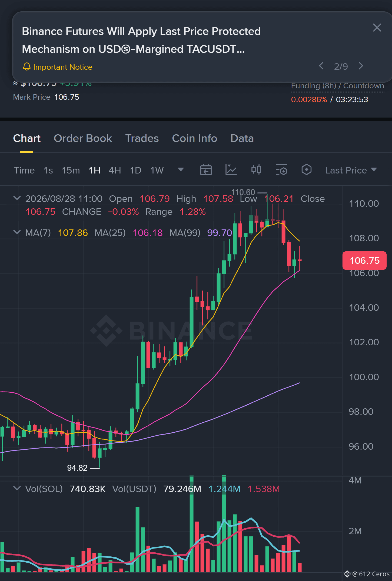
Task: Click the MA(7) indicator label
Action: pos(38,233)
